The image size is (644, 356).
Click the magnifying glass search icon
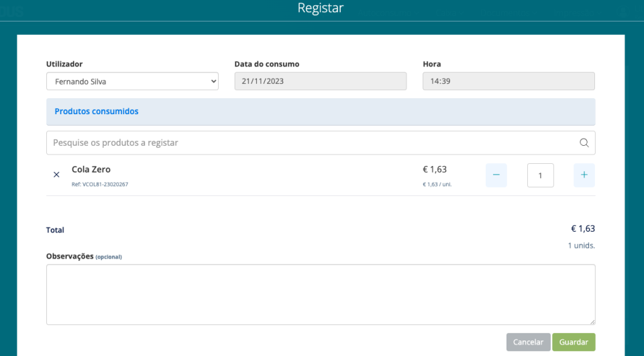(584, 142)
